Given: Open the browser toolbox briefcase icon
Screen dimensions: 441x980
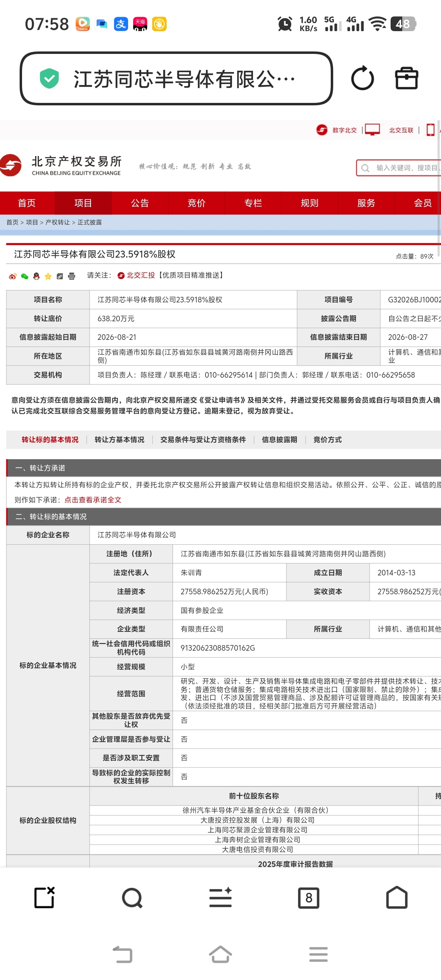Looking at the screenshot, I should (x=406, y=78).
